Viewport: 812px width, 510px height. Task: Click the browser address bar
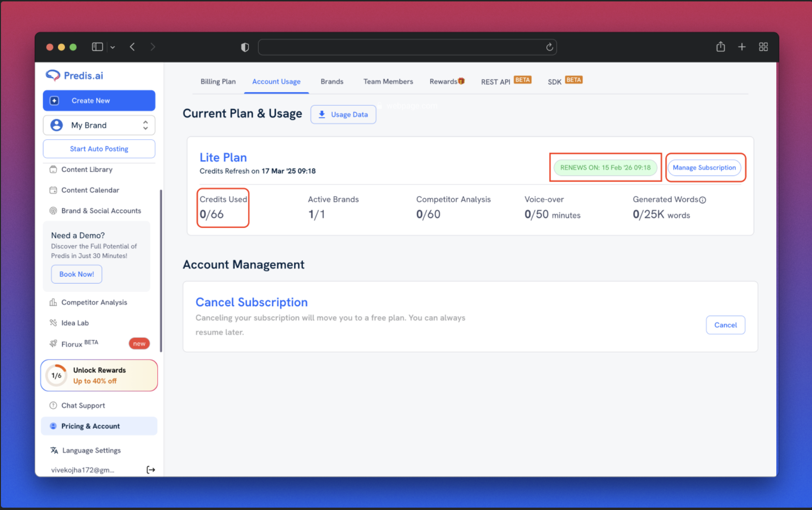(x=407, y=47)
